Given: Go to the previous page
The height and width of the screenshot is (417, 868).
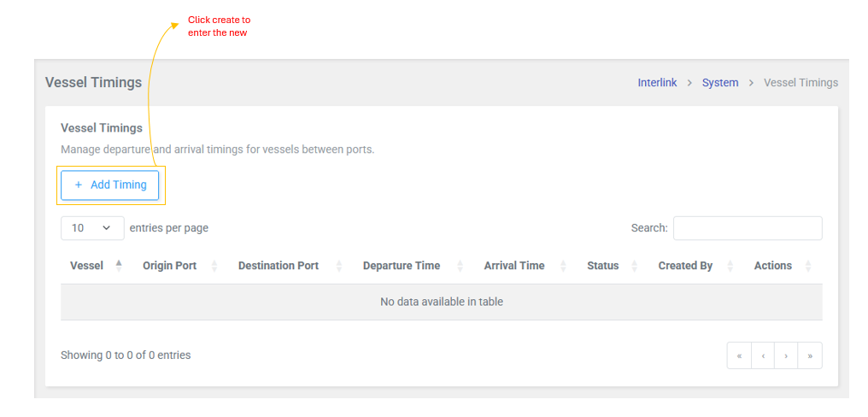Looking at the screenshot, I should click(763, 355).
